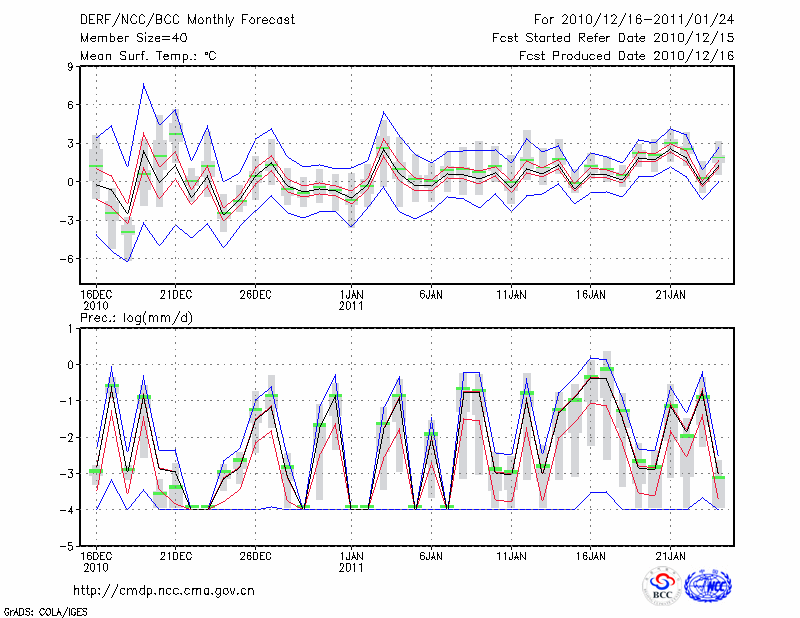Click 6JAN on the precipitation chart axis
This screenshot has height=618, width=800.
431,555
